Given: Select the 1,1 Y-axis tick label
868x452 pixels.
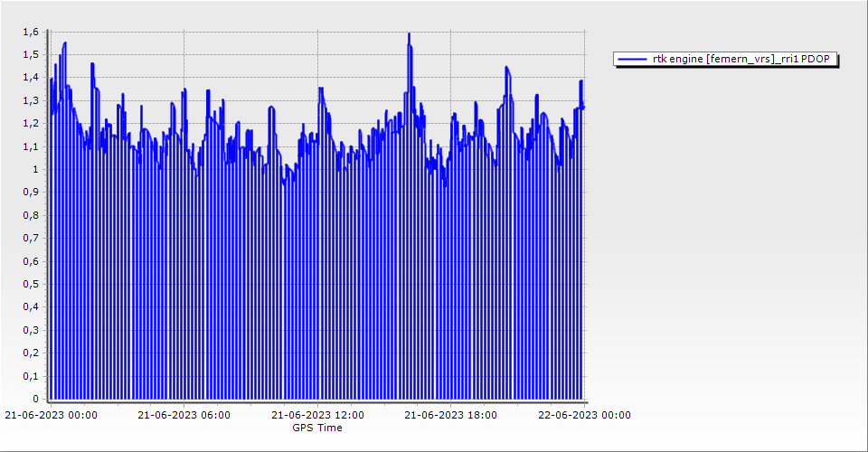Looking at the screenshot, I should point(31,146).
